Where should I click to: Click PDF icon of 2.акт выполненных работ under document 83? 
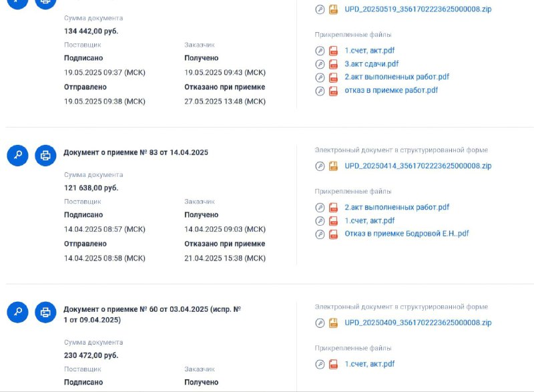[x=333, y=208]
